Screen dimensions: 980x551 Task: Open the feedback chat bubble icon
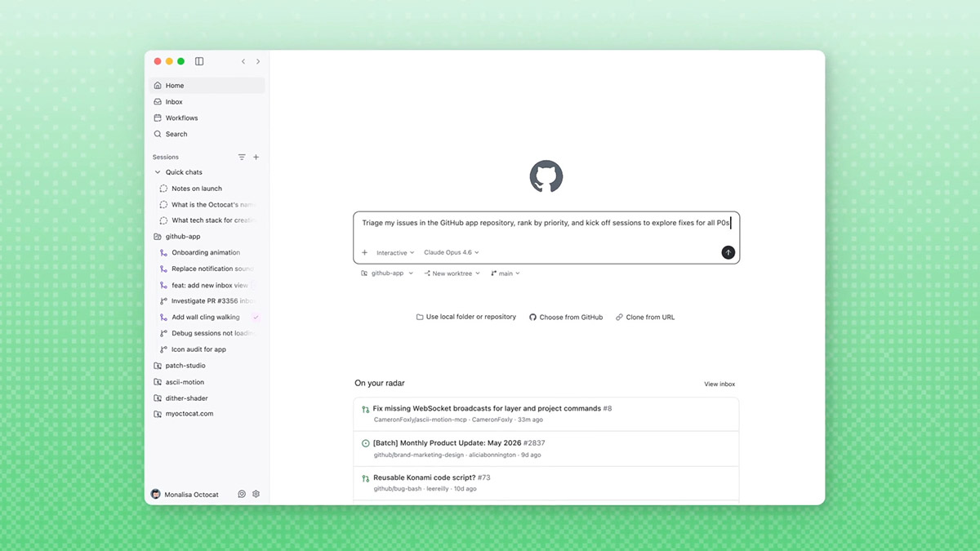(x=242, y=494)
